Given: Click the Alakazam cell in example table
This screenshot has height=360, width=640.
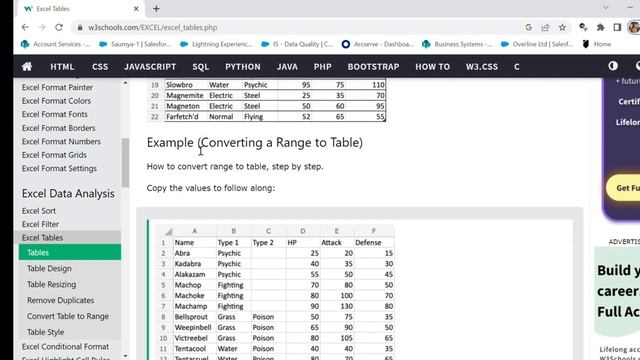Looking at the screenshot, I should point(195,274).
